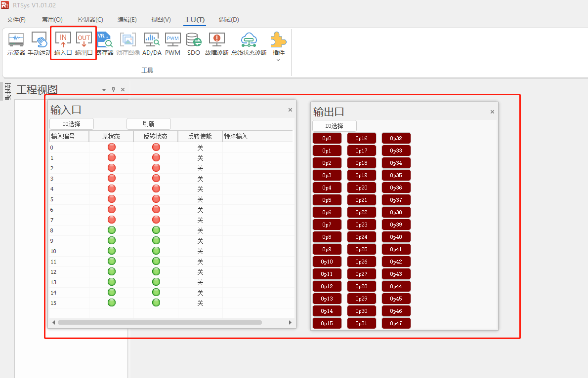Expand the plugins dropdown chevron
This screenshot has width=588, height=378.
coord(278,60)
